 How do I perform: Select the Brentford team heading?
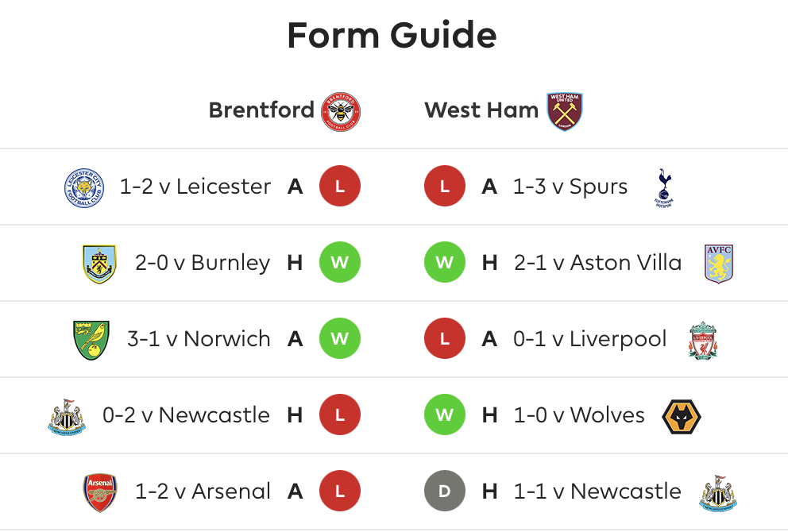(261, 110)
